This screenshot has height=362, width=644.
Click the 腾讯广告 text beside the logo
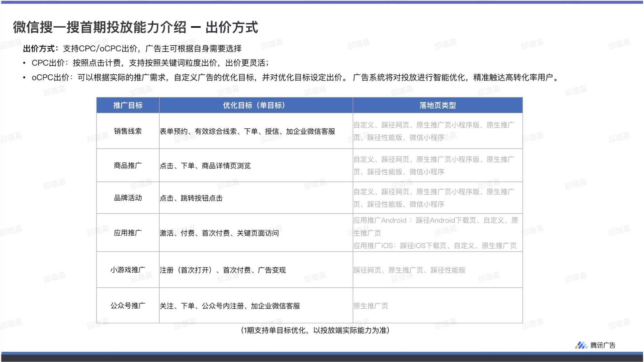[603, 345]
